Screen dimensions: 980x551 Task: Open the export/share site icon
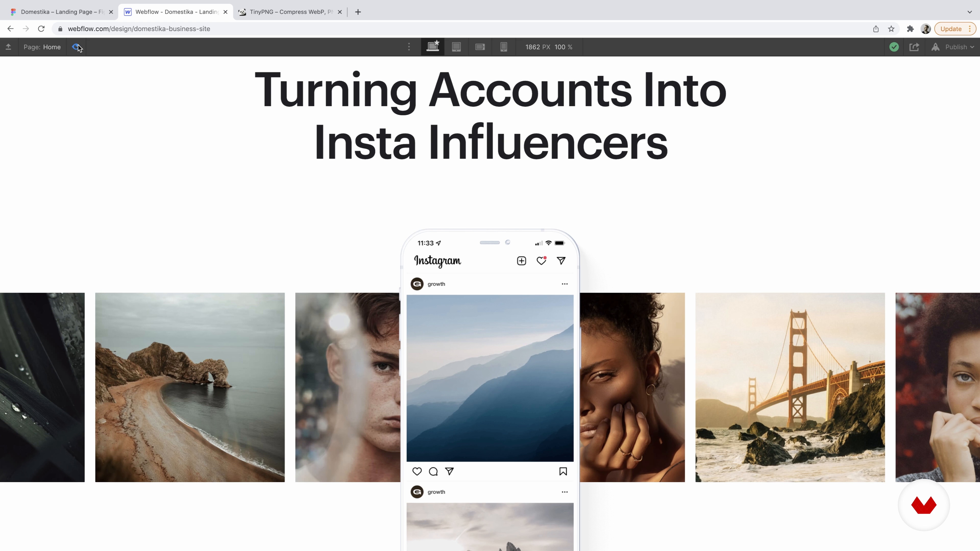pos(914,47)
